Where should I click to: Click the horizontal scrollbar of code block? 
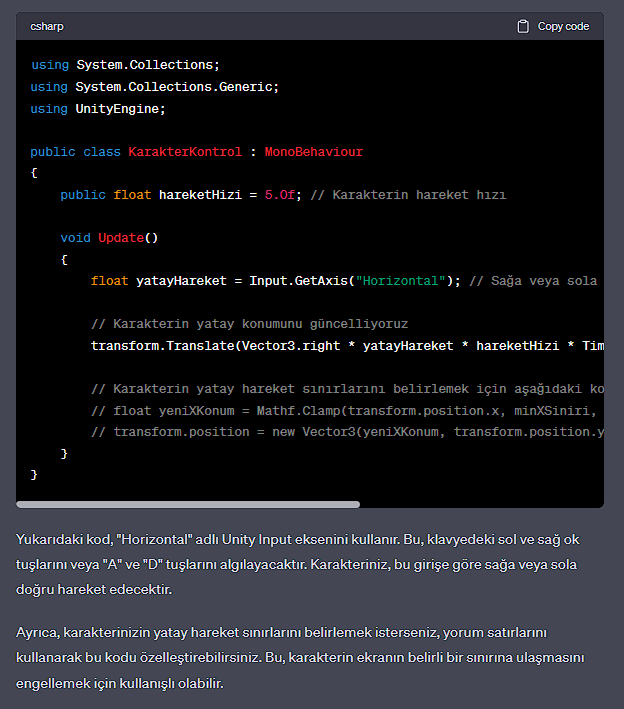click(188, 504)
